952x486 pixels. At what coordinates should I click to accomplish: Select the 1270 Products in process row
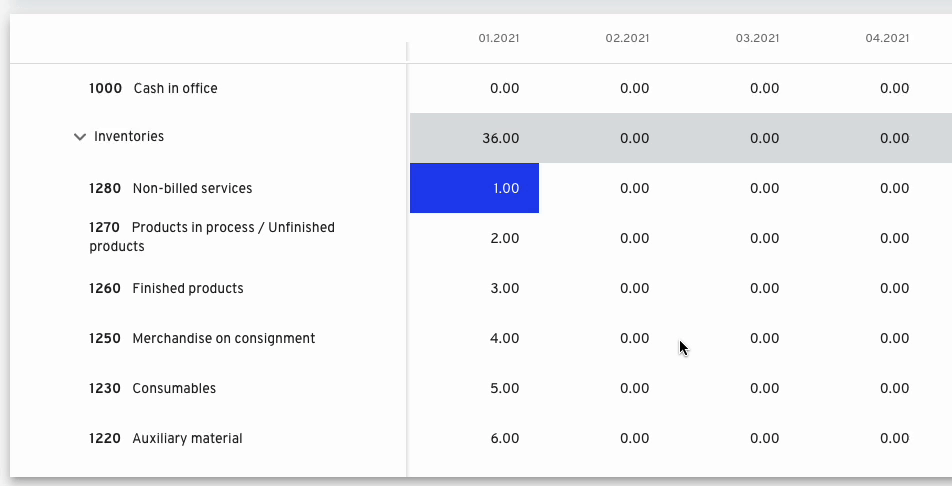coord(212,237)
